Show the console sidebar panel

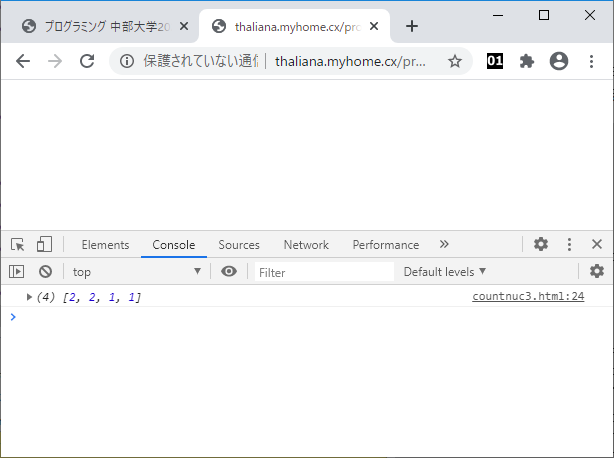pos(17,271)
